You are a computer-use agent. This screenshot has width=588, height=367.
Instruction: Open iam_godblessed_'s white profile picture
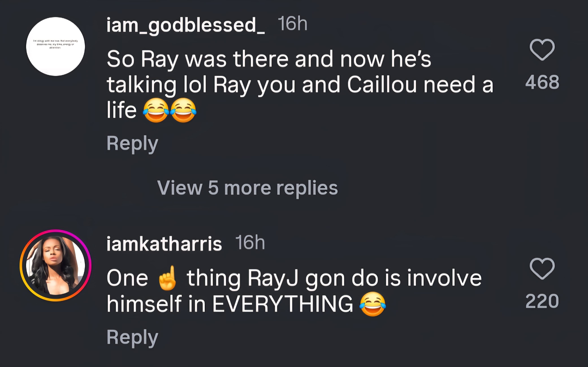pyautogui.click(x=56, y=46)
